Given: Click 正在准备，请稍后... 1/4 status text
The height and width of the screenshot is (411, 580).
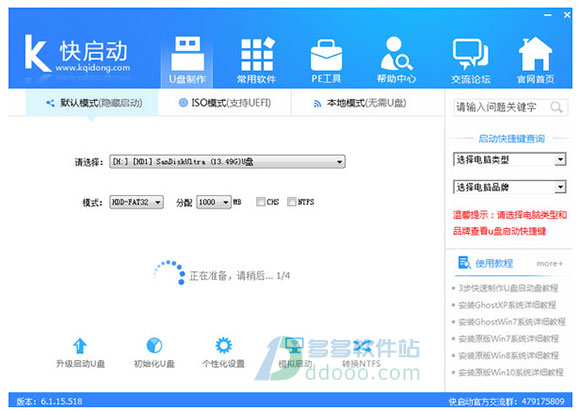Looking at the screenshot, I should point(240,276).
